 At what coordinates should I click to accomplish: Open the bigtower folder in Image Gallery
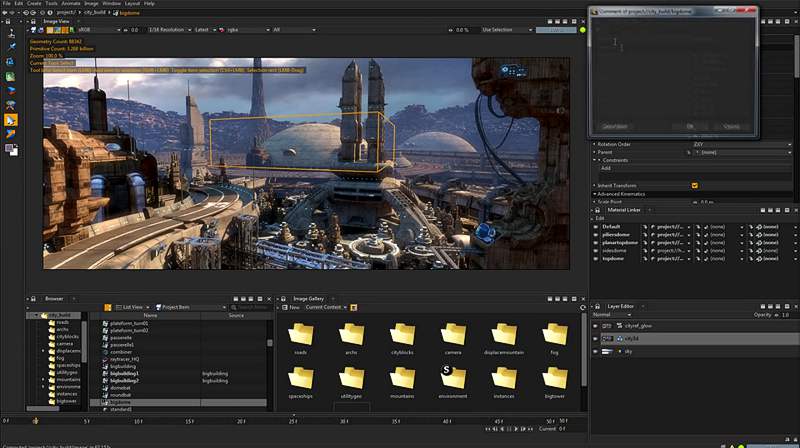point(554,378)
